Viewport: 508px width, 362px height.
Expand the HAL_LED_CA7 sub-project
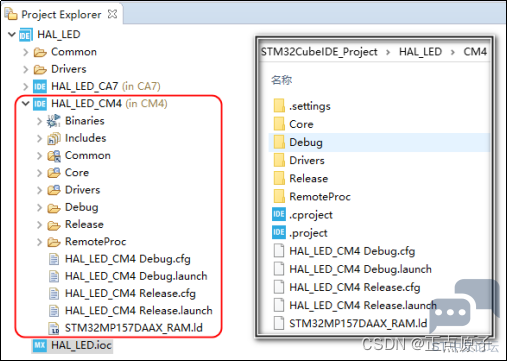click(x=26, y=87)
